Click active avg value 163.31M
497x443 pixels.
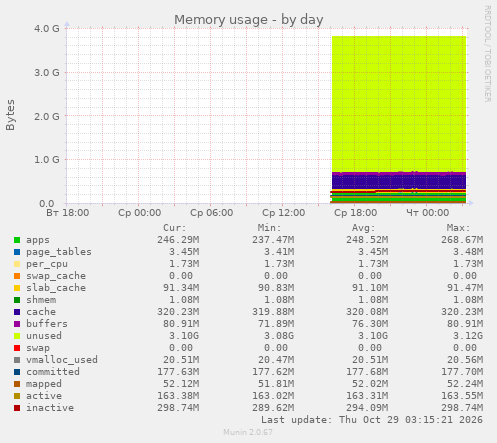367,396
